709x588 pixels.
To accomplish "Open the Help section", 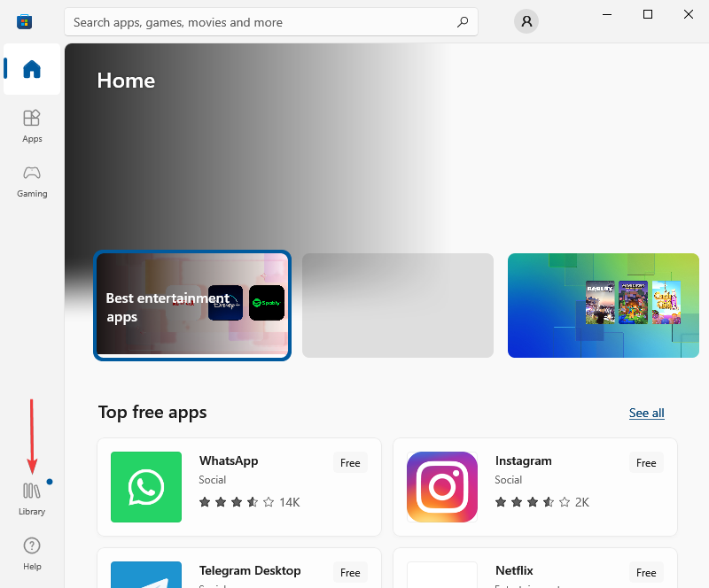I will coord(32,553).
